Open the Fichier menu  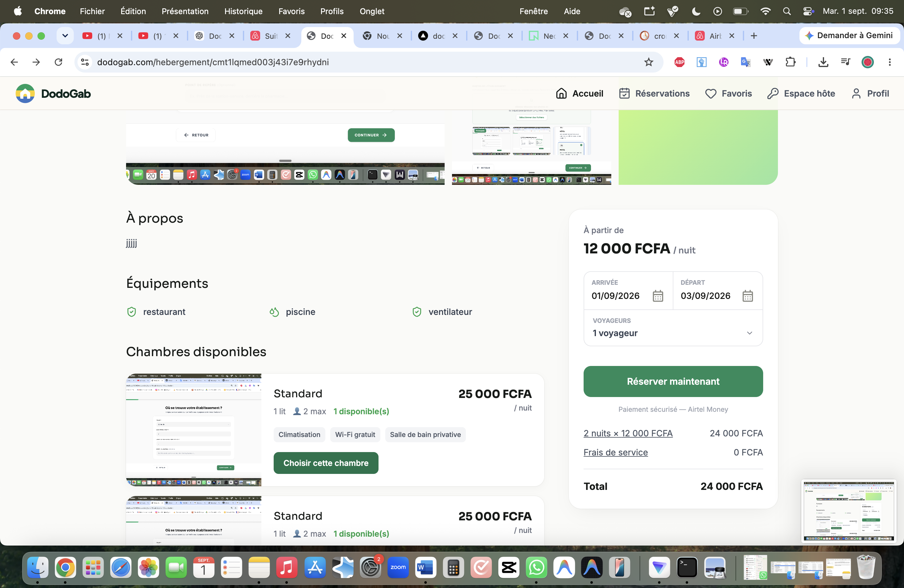click(x=92, y=11)
